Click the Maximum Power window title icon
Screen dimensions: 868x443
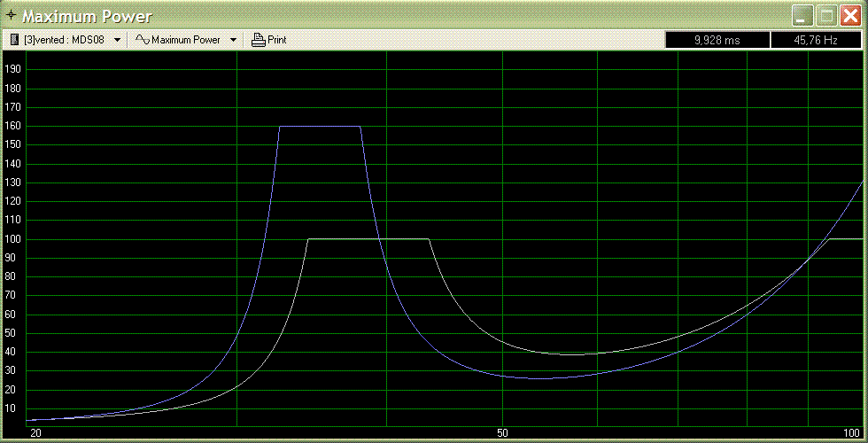10,16
